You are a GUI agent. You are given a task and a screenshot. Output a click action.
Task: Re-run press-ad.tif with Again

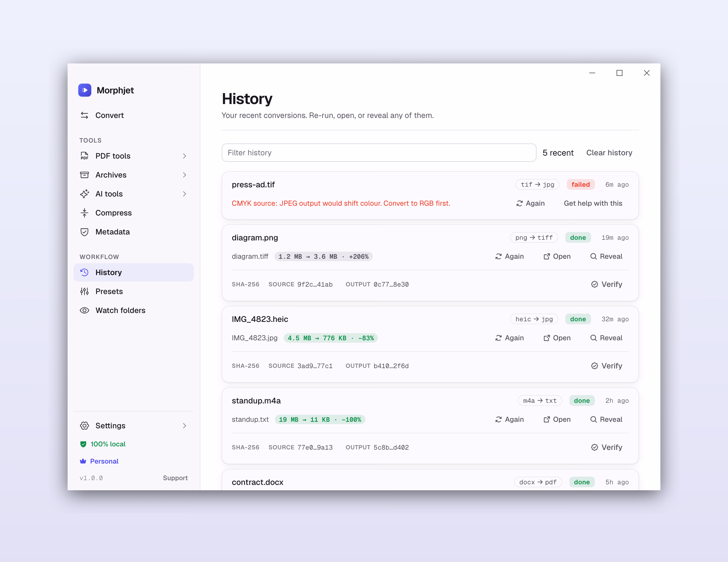point(531,203)
